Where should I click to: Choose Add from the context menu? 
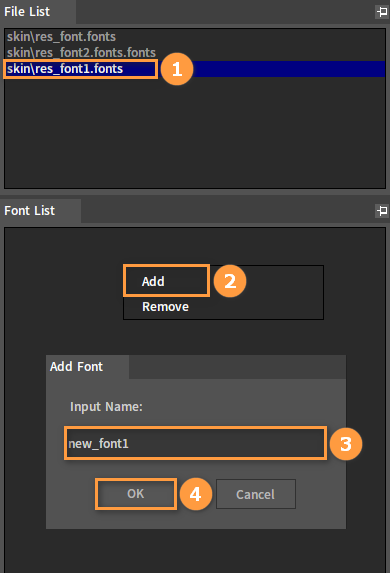pyautogui.click(x=223, y=281)
